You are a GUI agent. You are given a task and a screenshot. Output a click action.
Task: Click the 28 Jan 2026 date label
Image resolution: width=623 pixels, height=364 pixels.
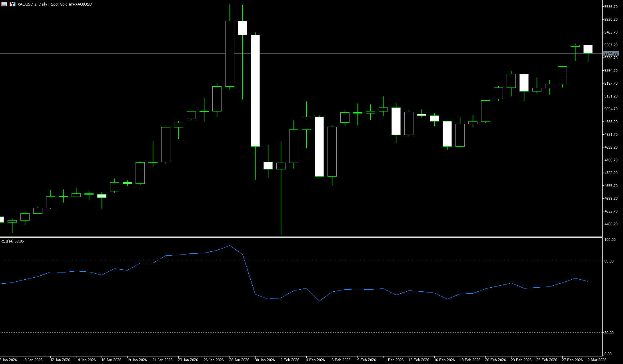(239, 360)
